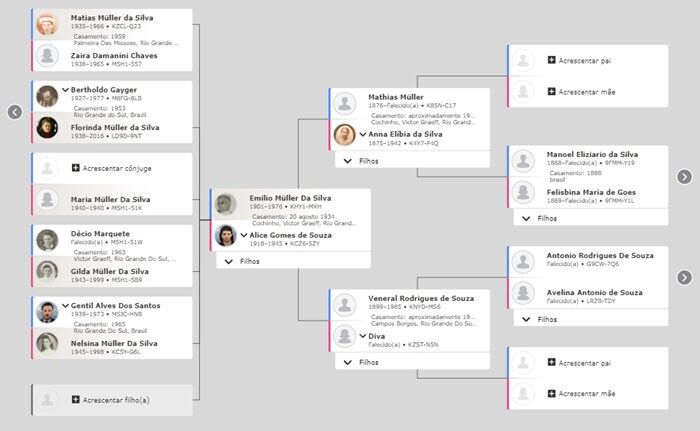
Task: Open Matias Müller da Silva portrait
Action: [47, 25]
